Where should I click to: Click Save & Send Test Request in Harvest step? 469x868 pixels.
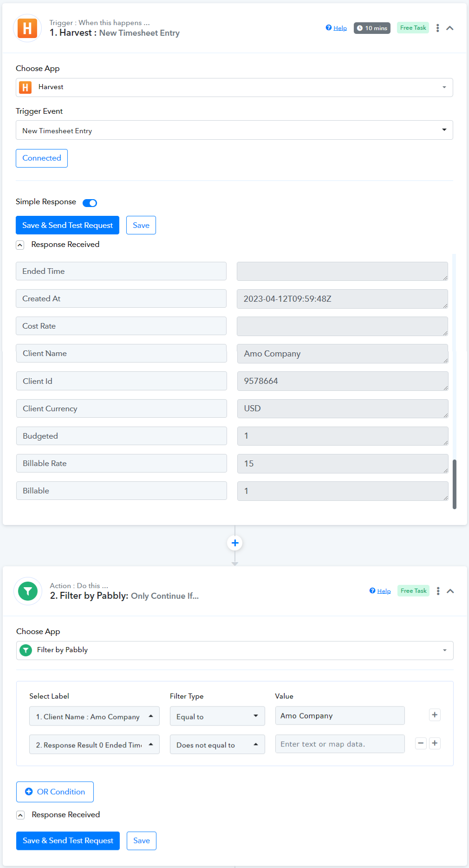(67, 225)
